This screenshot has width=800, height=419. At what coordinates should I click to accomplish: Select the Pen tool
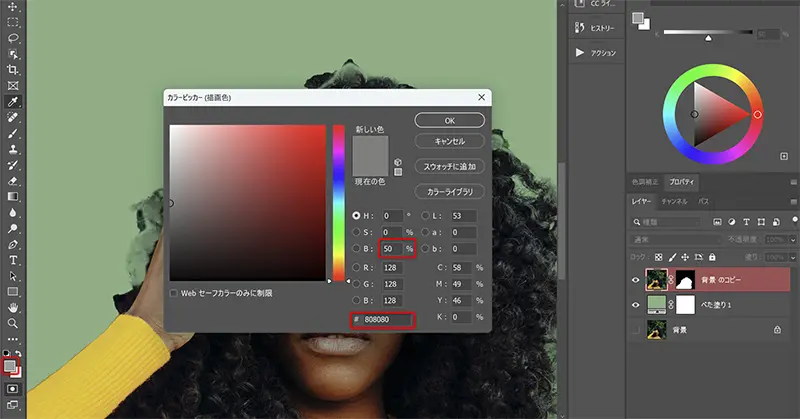(x=13, y=244)
